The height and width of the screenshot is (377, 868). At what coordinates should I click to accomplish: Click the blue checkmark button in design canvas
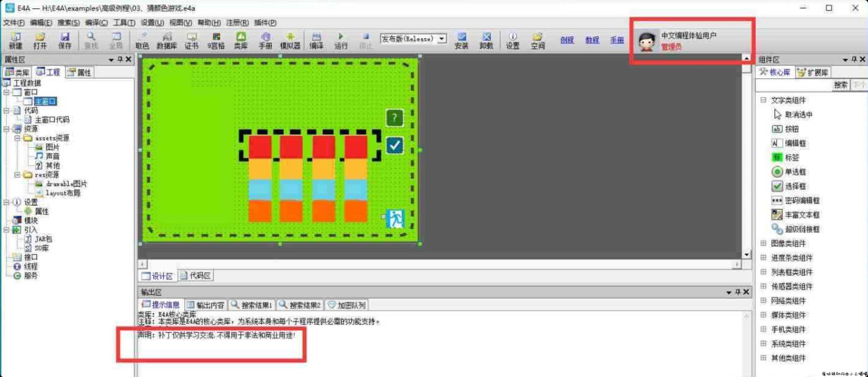tap(395, 145)
